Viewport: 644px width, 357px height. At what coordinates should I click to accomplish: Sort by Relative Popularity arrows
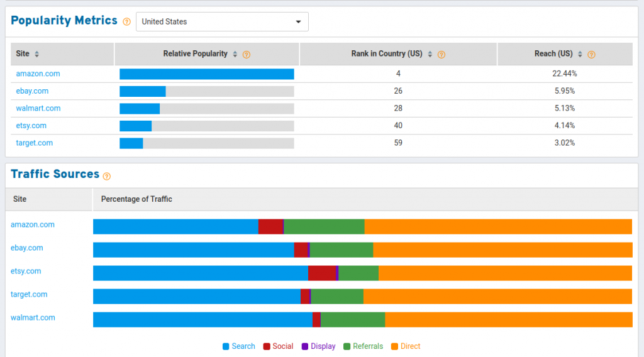click(235, 54)
